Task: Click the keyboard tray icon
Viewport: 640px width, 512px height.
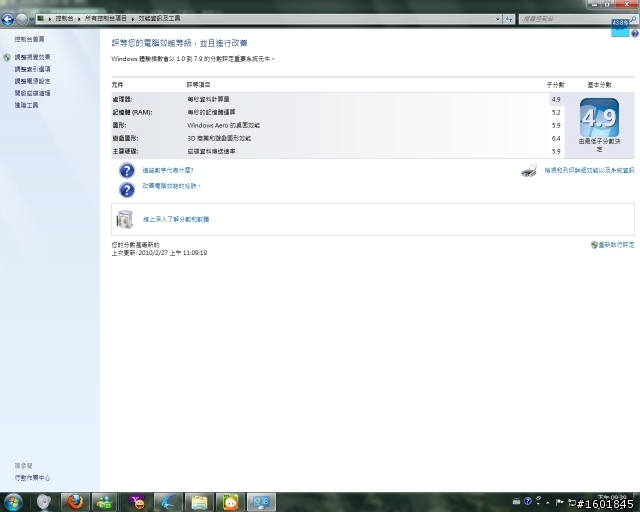Action: point(516,501)
